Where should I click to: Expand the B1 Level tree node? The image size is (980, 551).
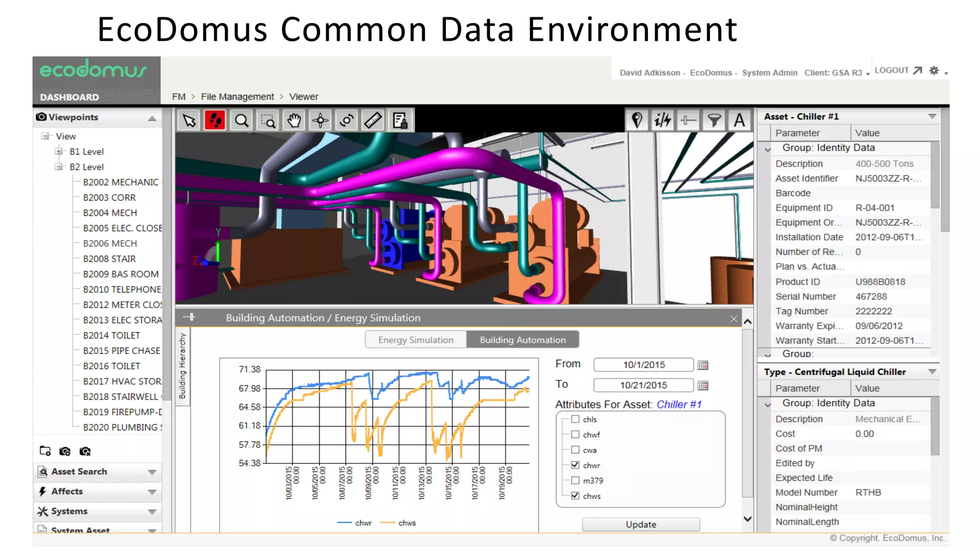pyautogui.click(x=58, y=152)
